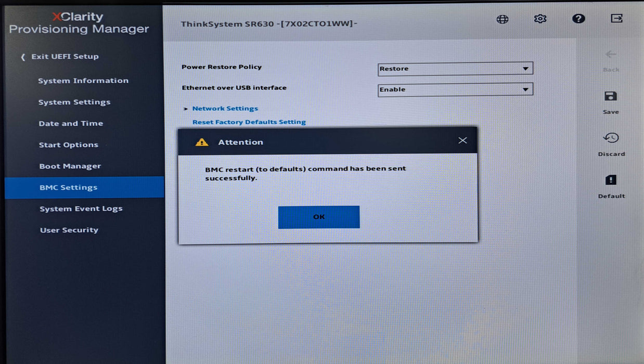The height and width of the screenshot is (364, 644).
Task: Click the XClarity Provisioning Manager logo
Action: [79, 23]
